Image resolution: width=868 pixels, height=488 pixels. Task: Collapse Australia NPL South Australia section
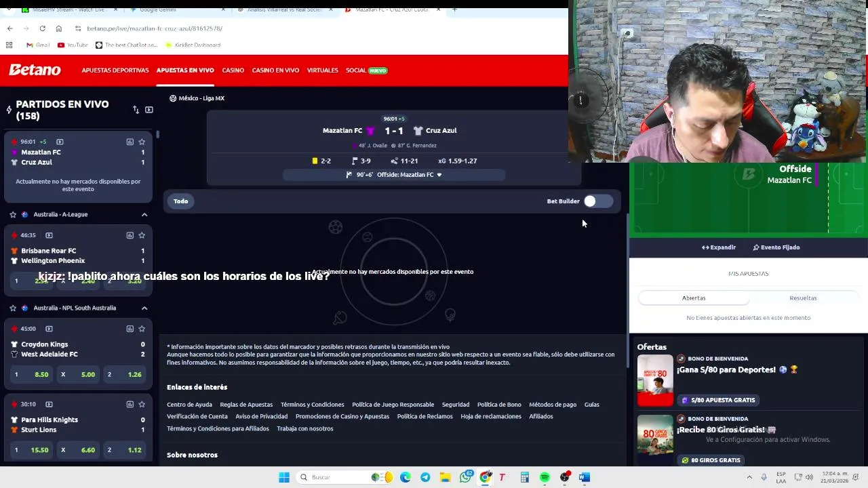(144, 308)
